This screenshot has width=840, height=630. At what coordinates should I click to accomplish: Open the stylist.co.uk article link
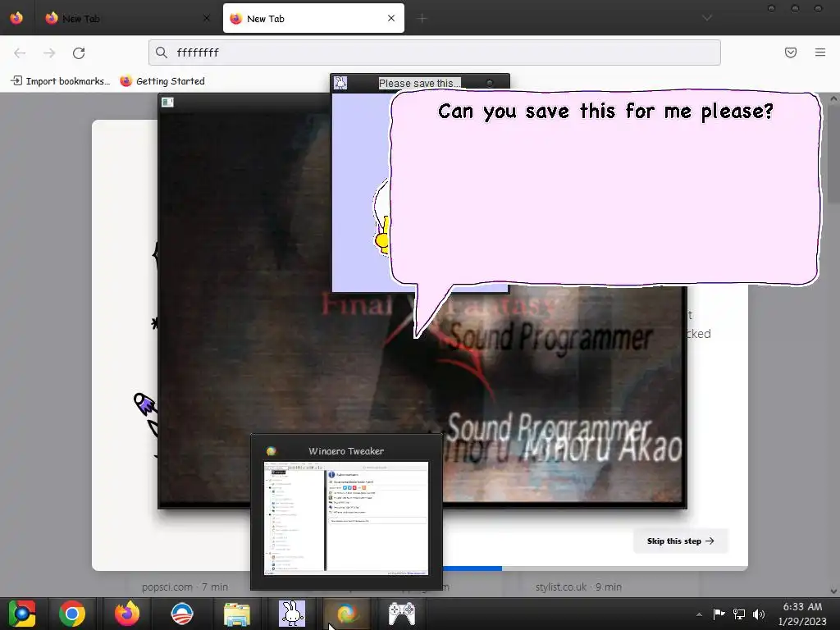[578, 587]
